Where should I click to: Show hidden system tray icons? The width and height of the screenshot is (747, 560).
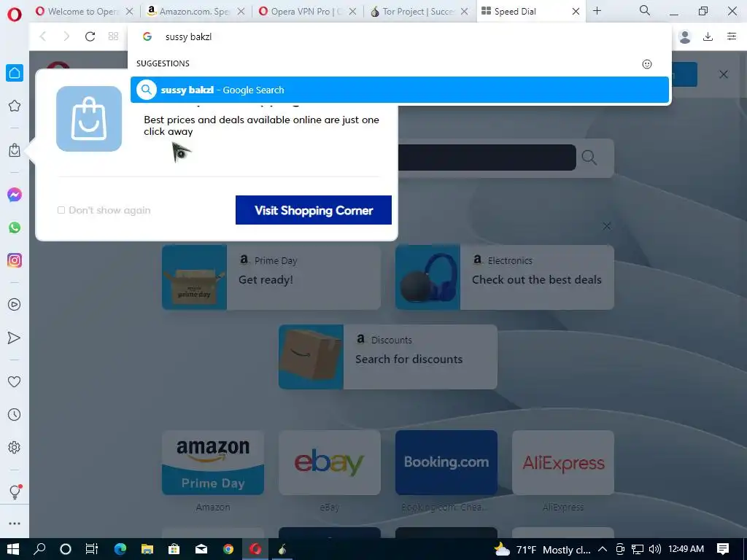click(602, 549)
